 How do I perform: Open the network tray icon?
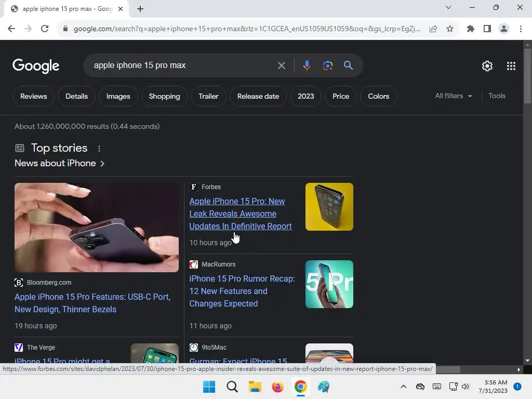pos(453,387)
